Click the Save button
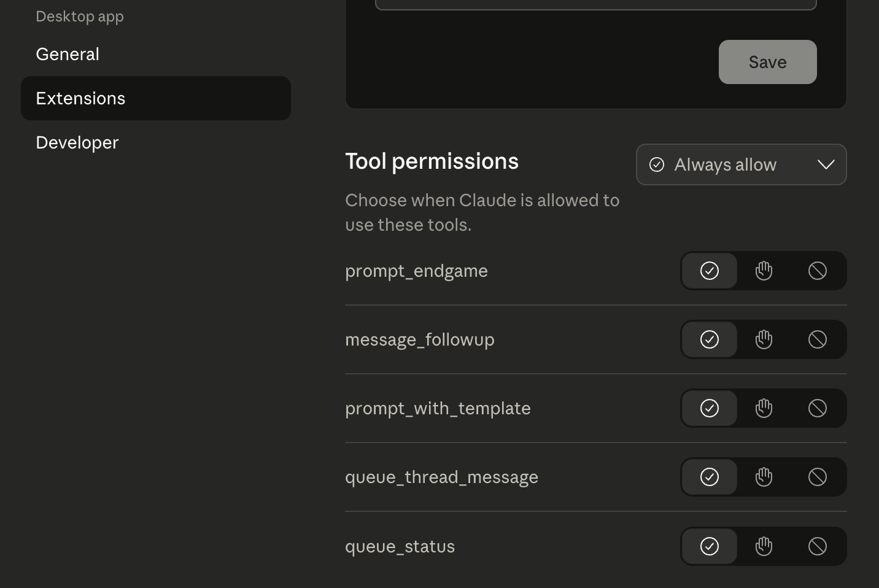 (767, 62)
